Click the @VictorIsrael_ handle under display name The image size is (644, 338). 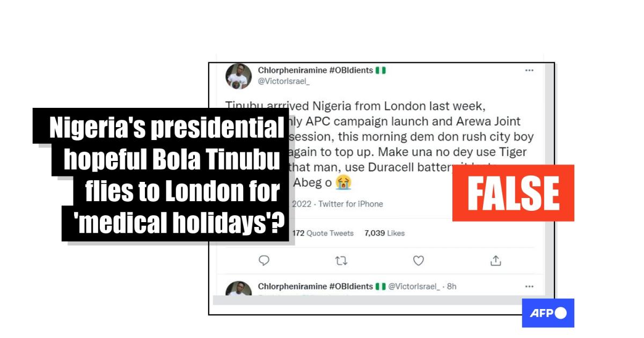(284, 82)
